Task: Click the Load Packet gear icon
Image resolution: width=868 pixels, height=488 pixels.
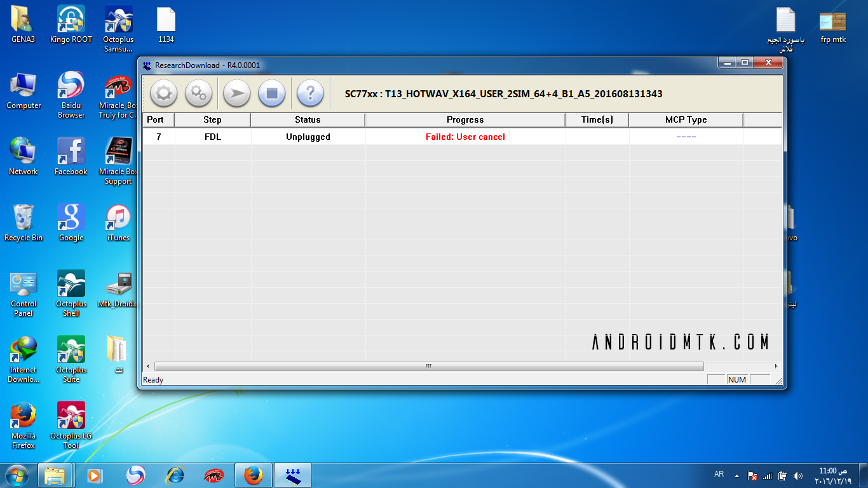Action: pyautogui.click(x=163, y=94)
